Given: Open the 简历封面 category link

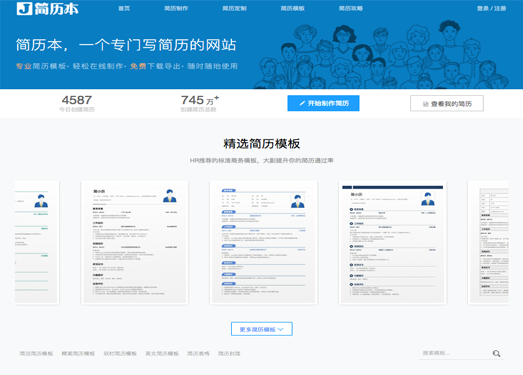Looking at the screenshot, I should click(x=229, y=353).
